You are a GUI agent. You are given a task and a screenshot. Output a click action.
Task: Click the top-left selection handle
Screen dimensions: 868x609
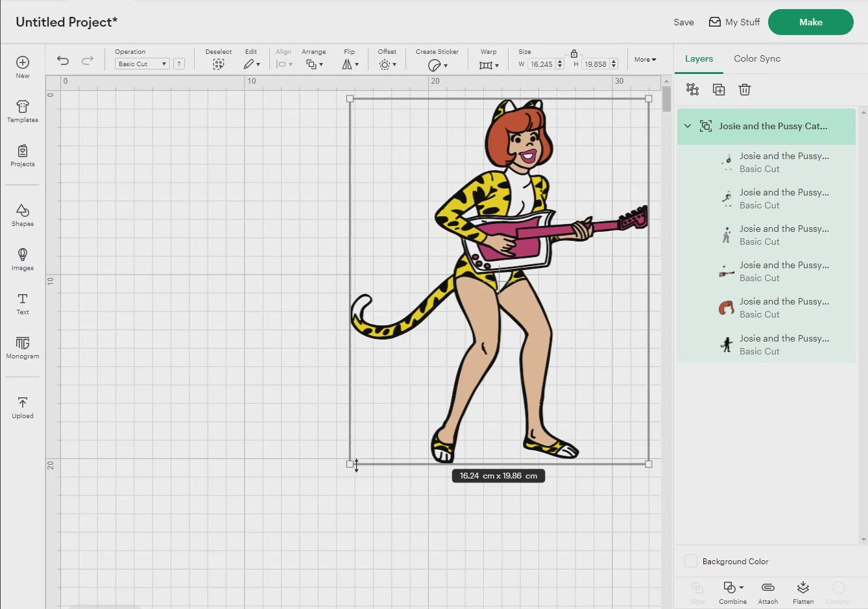pos(350,99)
